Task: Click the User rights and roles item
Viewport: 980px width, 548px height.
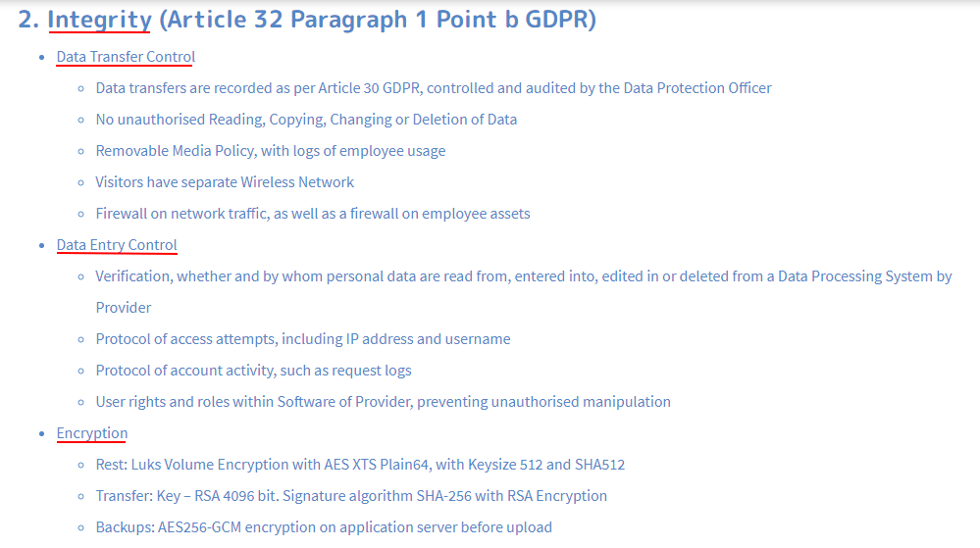Action: tap(383, 402)
